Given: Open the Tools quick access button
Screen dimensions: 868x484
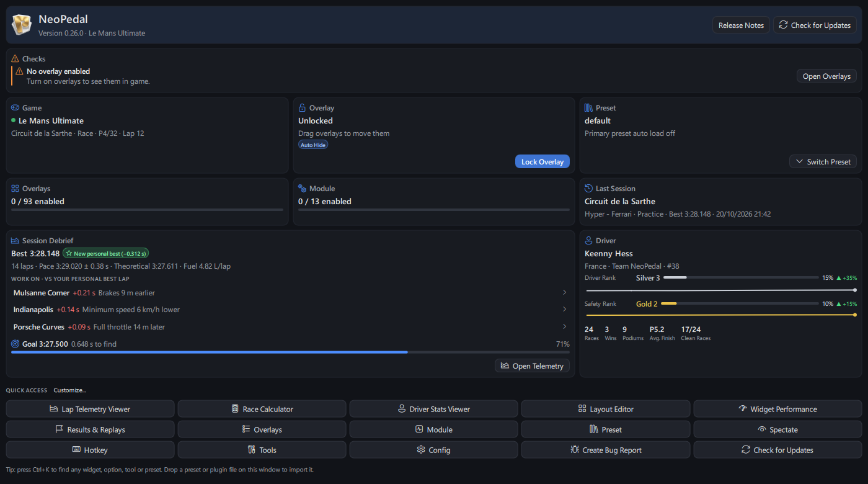Looking at the screenshot, I should pos(262,450).
